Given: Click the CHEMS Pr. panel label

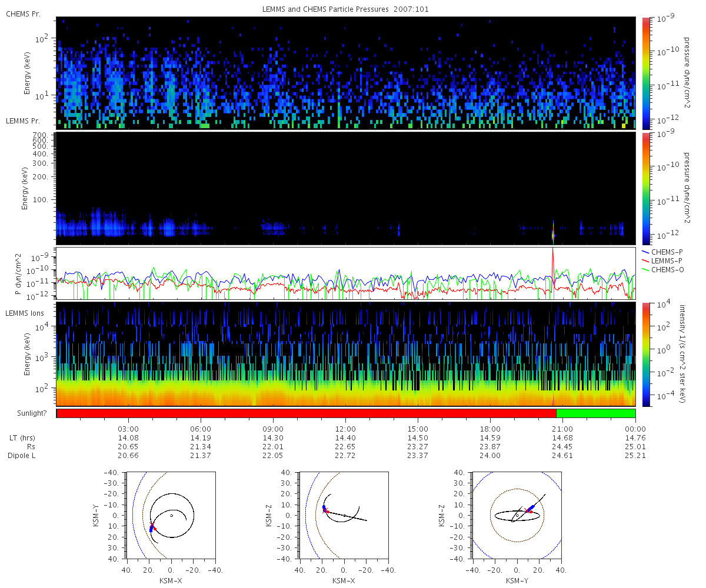Looking at the screenshot, I should tap(22, 14).
